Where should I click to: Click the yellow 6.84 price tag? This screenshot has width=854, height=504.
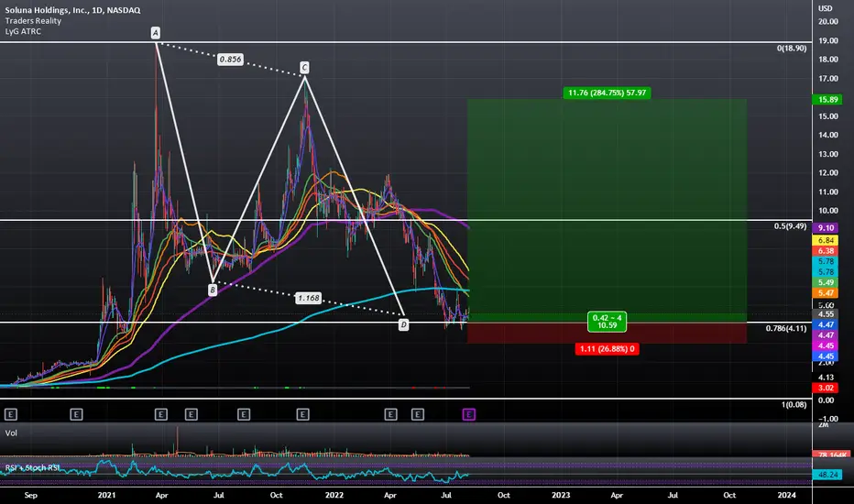coord(826,240)
